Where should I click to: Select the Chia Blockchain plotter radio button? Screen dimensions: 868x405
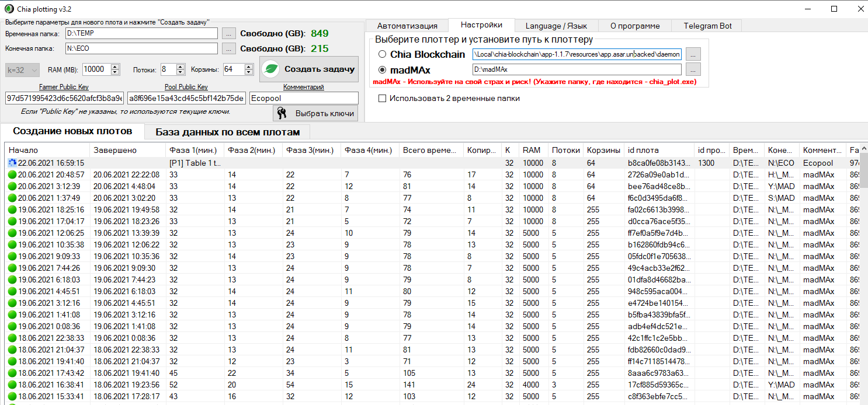tap(383, 54)
